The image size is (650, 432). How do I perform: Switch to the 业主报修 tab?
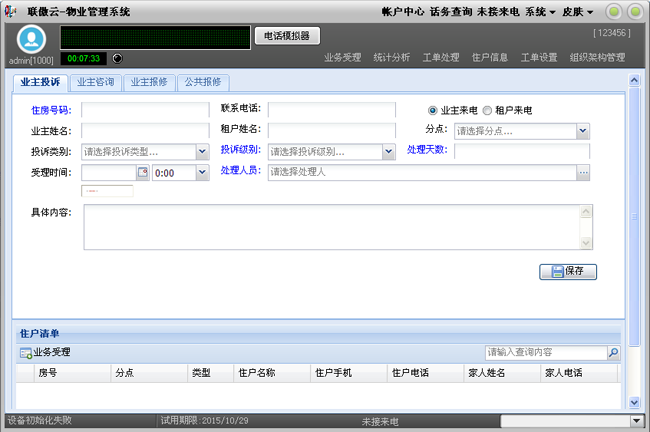(149, 82)
